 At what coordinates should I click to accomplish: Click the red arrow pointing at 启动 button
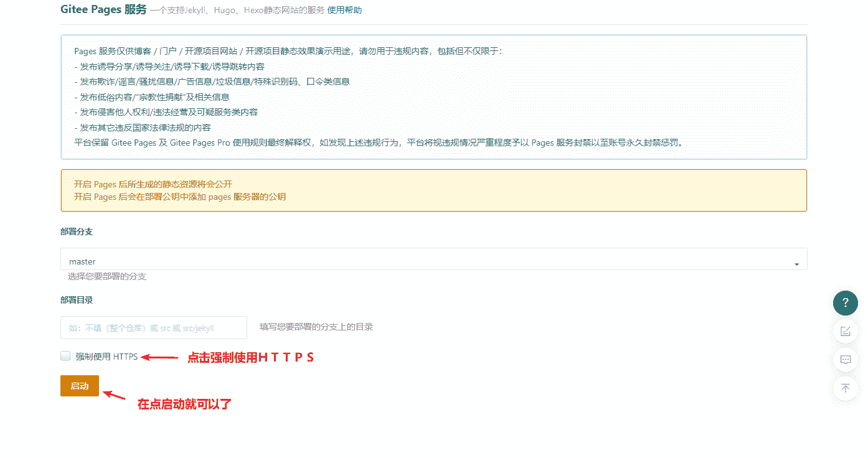click(x=115, y=395)
